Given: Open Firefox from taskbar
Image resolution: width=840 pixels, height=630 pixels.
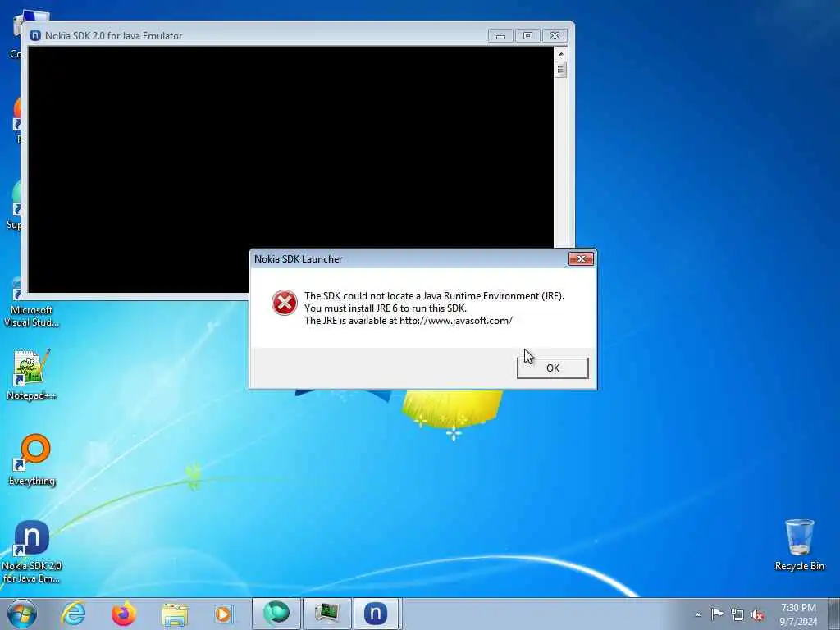Looking at the screenshot, I should [x=123, y=614].
